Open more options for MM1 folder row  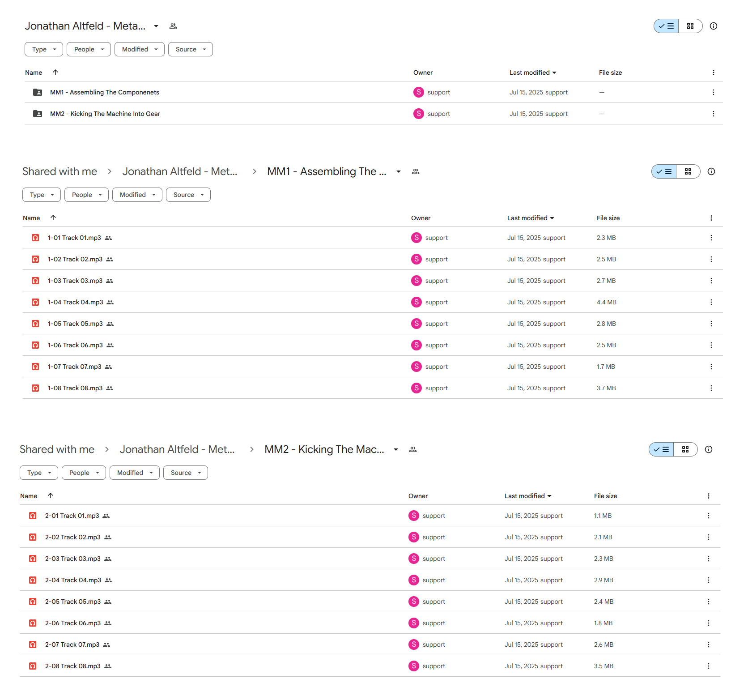714,92
